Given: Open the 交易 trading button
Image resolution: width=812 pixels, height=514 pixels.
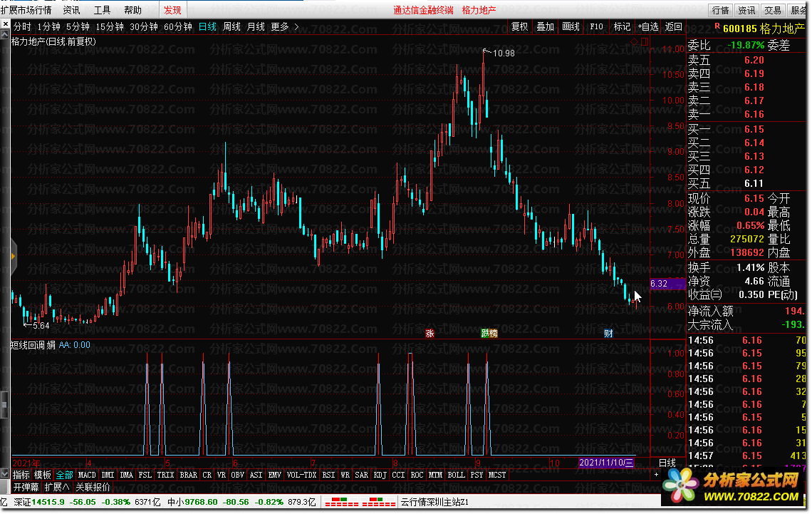Looking at the screenshot, I should point(773,10).
